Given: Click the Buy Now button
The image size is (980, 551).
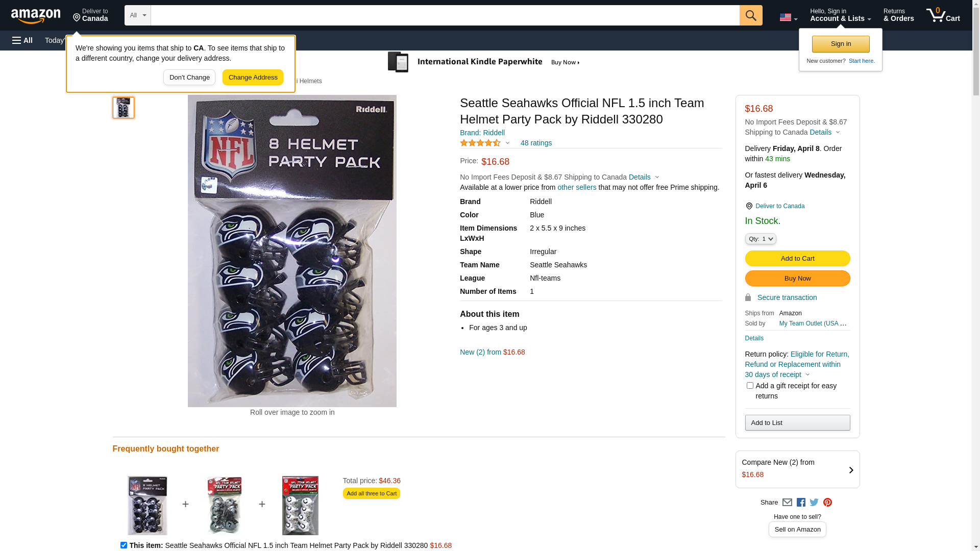Looking at the screenshot, I should pos(797,279).
